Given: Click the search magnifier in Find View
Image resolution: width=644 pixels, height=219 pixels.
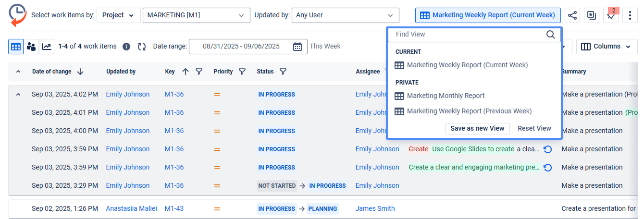Looking at the screenshot, I should click(x=551, y=35).
